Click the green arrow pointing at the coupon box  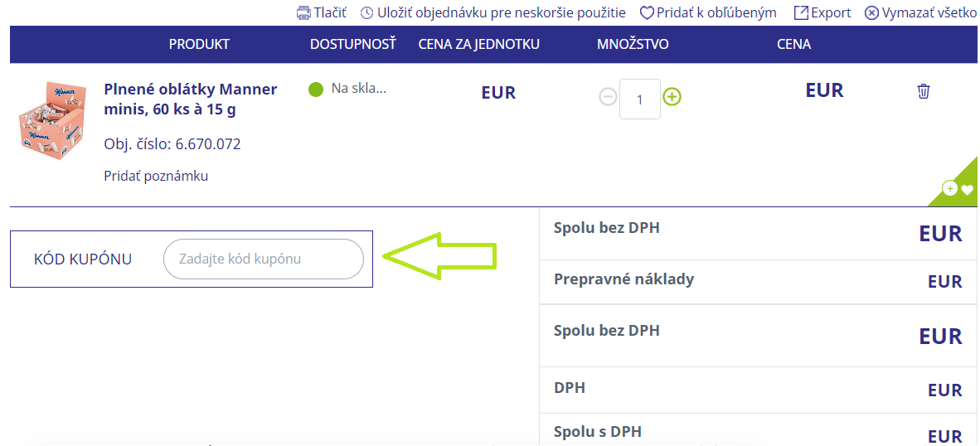(x=439, y=255)
